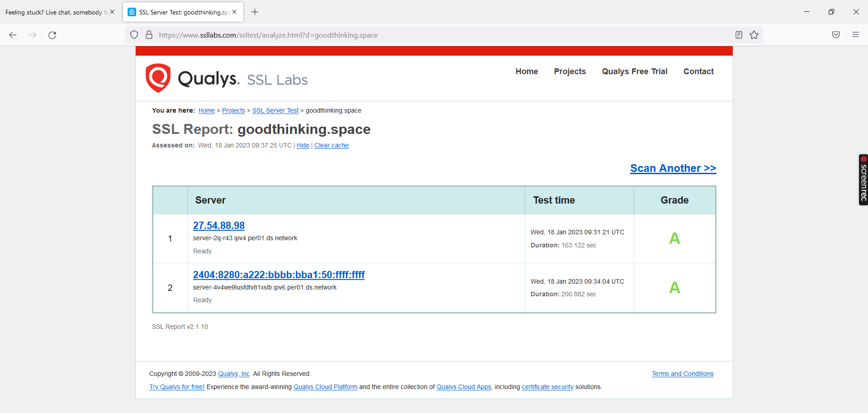Open a new browser tab

255,12
